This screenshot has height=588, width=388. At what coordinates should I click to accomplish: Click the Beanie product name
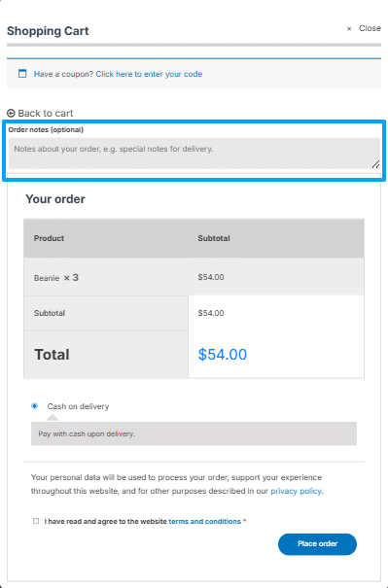(x=47, y=278)
